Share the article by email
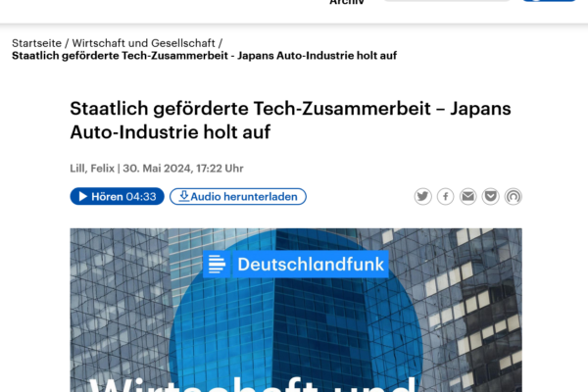 click(468, 197)
